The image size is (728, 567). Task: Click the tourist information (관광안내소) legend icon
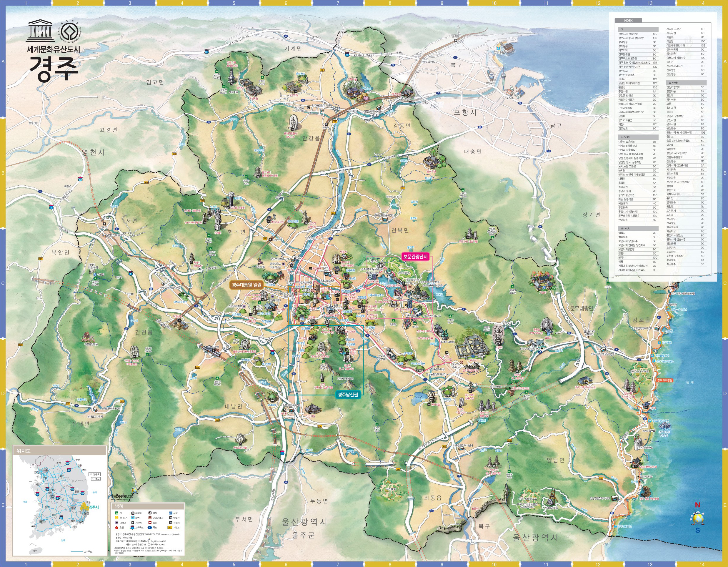click(150, 518)
